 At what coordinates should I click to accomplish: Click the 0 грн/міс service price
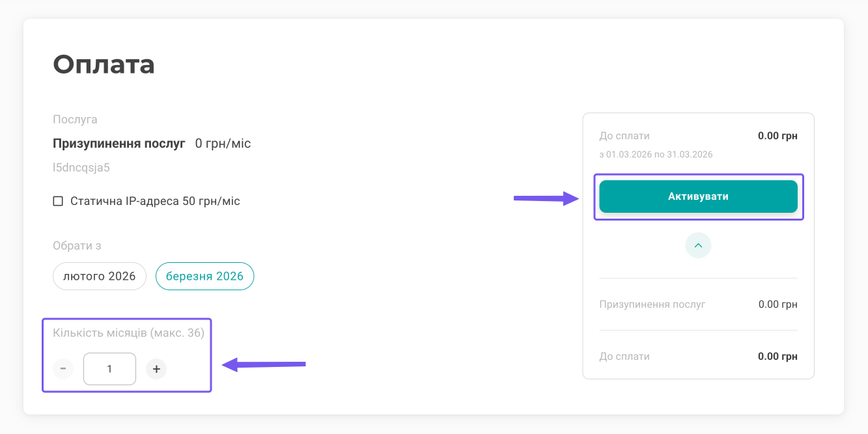coord(223,143)
